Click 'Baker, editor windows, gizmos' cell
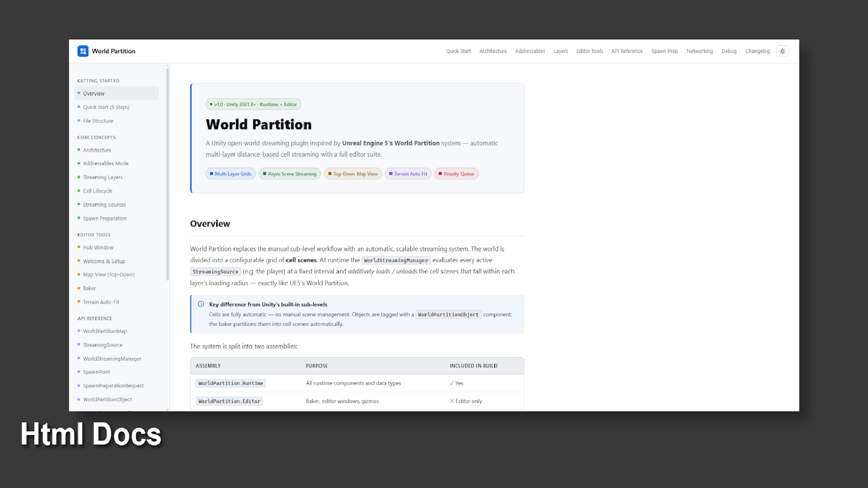The image size is (868, 488). [x=342, y=401]
